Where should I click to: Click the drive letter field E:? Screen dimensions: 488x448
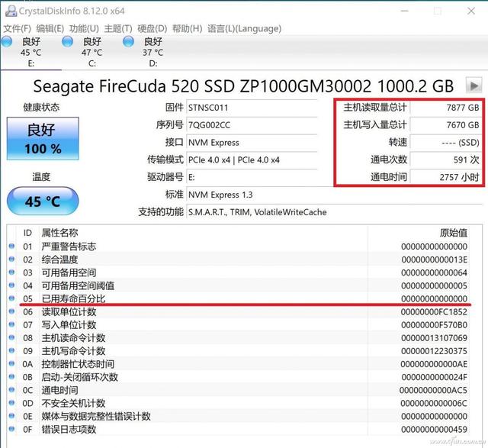pyautogui.click(x=252, y=178)
